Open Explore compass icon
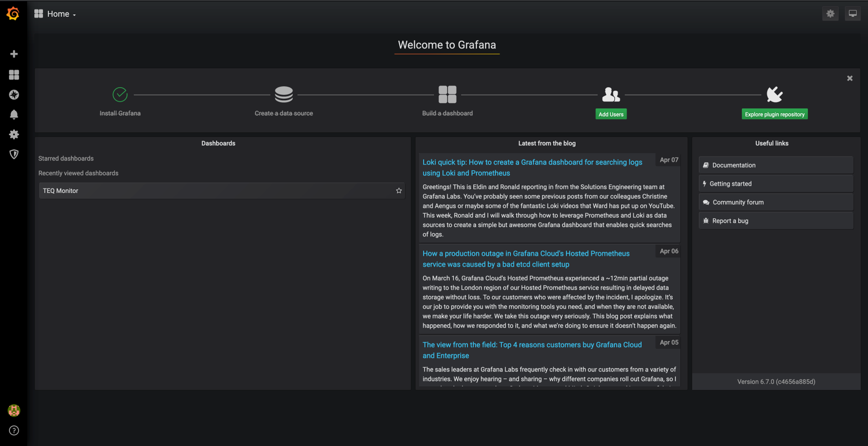This screenshot has height=446, width=868. click(x=14, y=95)
